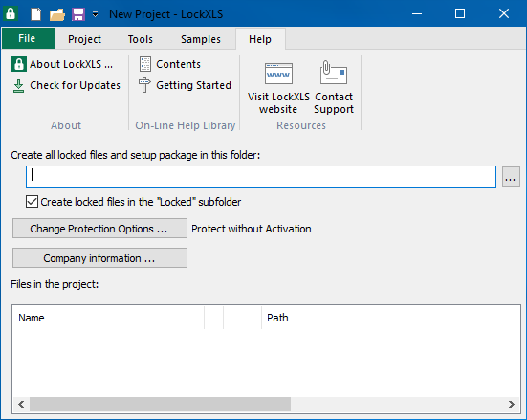Switch to the Samples tab
527x420 pixels.
(x=201, y=39)
